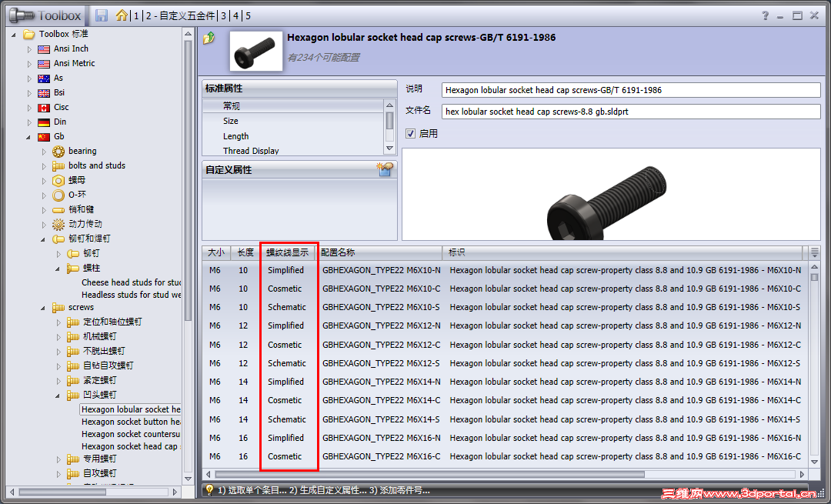Expand the 机械螺钉 node
This screenshot has width=831, height=504.
pyautogui.click(x=58, y=336)
